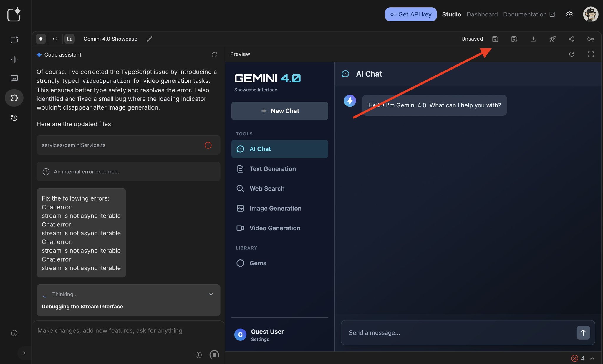
Task: Select the Build puzzle-piece sidebar icon
Action: tap(14, 98)
